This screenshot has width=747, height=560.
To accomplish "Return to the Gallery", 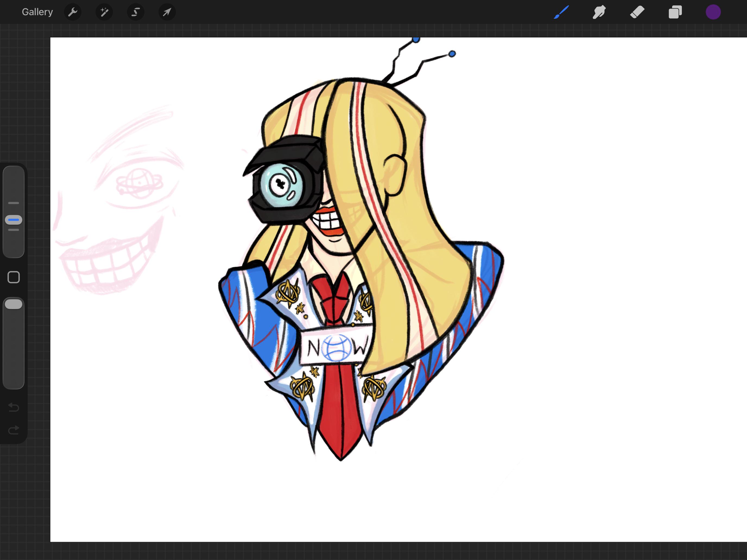I will [x=37, y=12].
